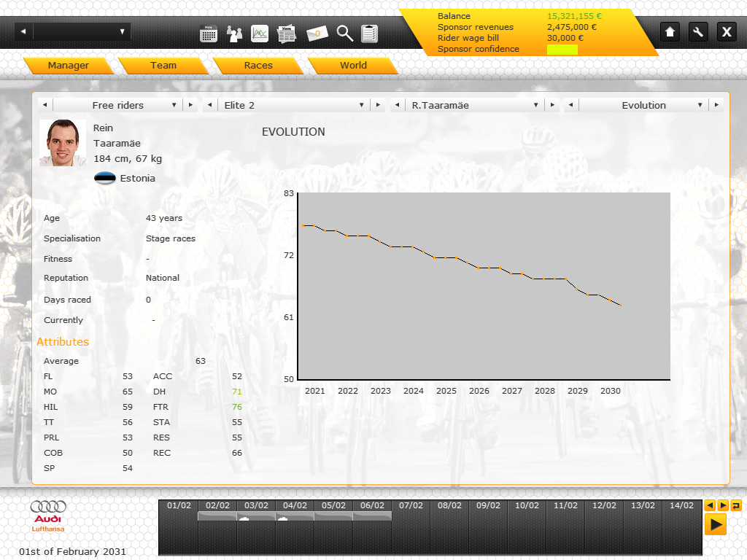
Task: Click next arrow beside R.Taaramäe selector
Action: [552, 105]
